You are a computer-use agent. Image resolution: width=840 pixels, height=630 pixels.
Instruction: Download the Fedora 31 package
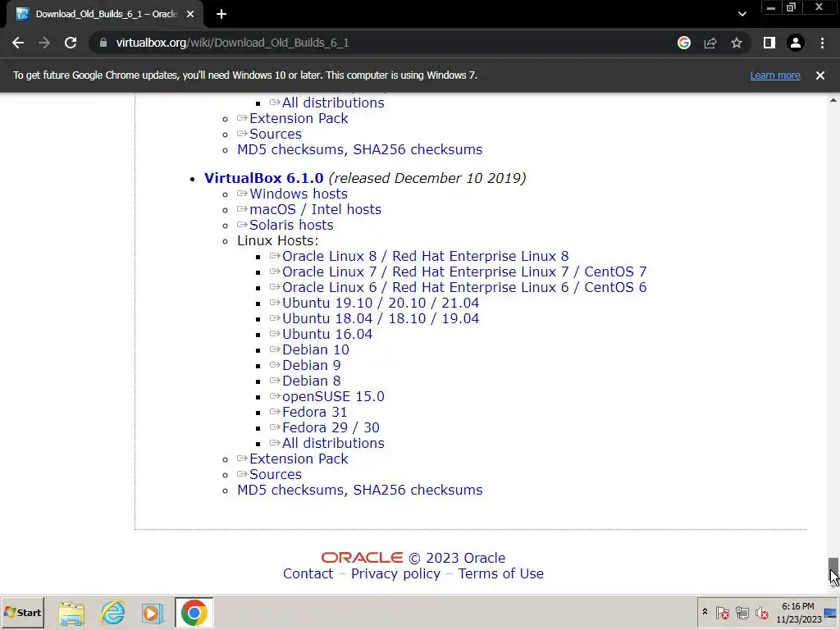[x=314, y=412]
